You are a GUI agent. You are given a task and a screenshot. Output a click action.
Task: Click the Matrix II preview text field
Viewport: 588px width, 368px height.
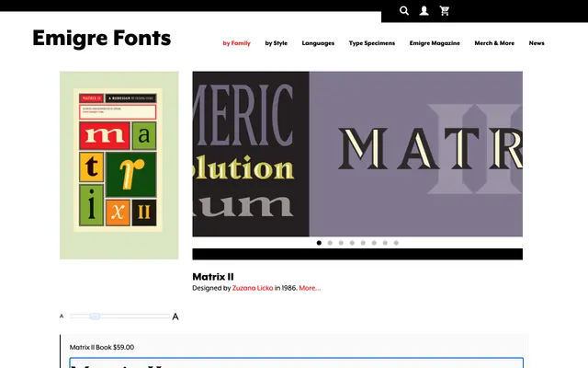(x=296, y=362)
